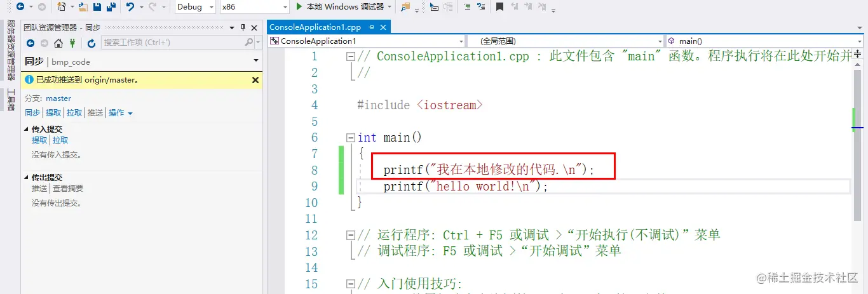Click the Open File folder icon
Screen dimensions: 868x294
tap(83, 6)
